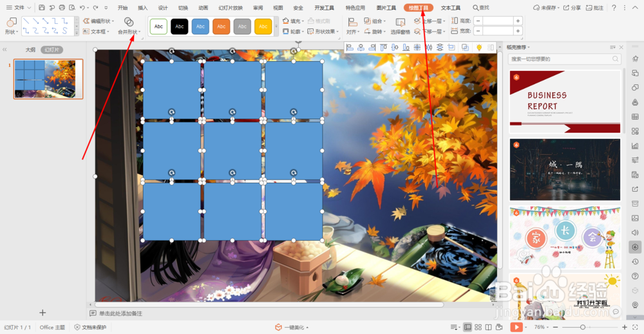The width and height of the screenshot is (644, 334).
Task: Select the dark city street template thumbnail
Action: point(565,169)
